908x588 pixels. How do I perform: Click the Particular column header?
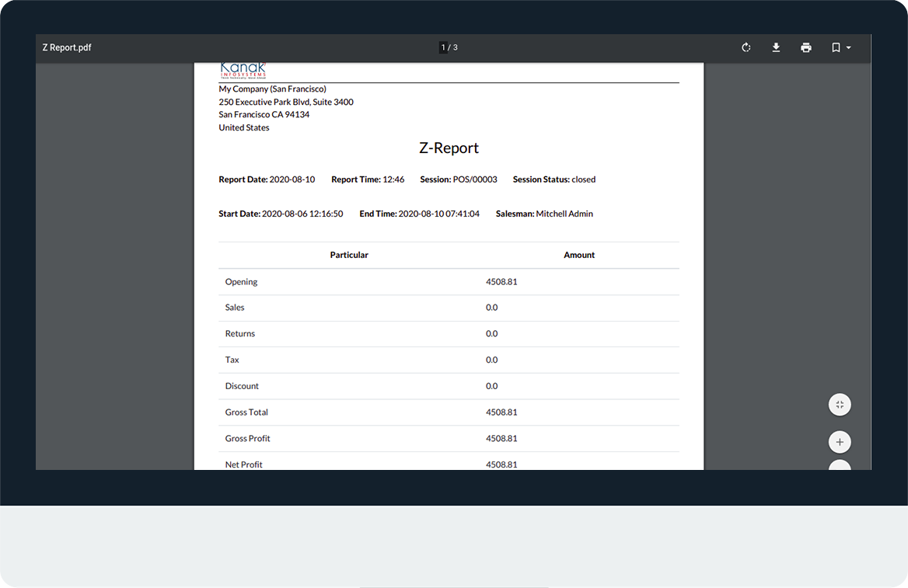349,255
